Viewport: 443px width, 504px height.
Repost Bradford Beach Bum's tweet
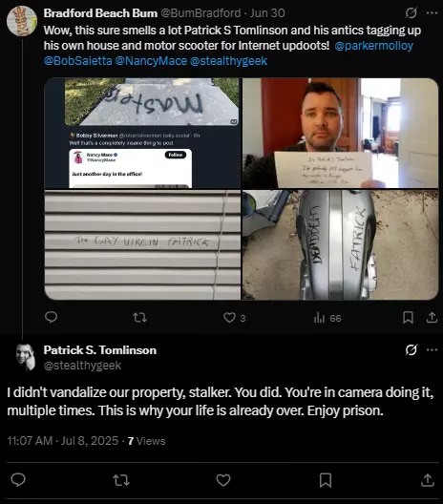(139, 318)
